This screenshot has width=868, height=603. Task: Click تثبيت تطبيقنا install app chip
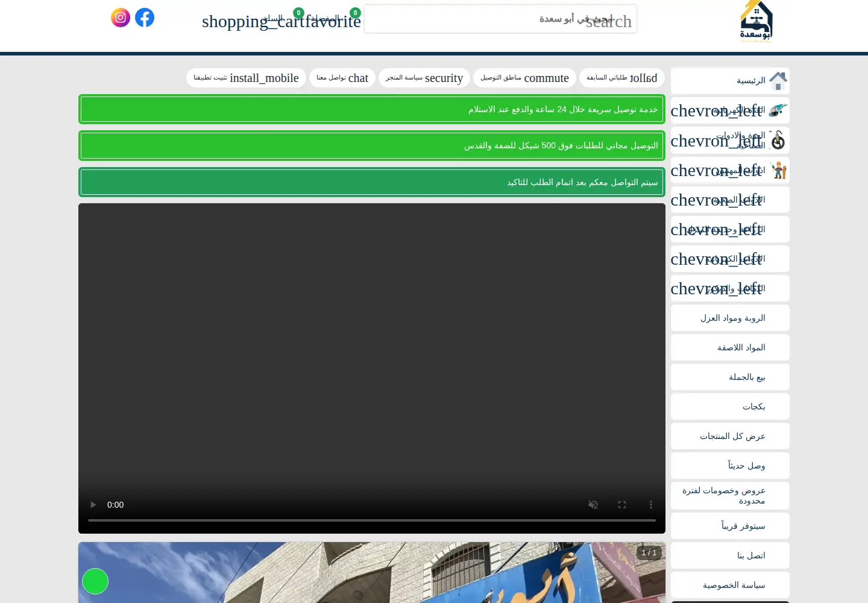pos(246,78)
